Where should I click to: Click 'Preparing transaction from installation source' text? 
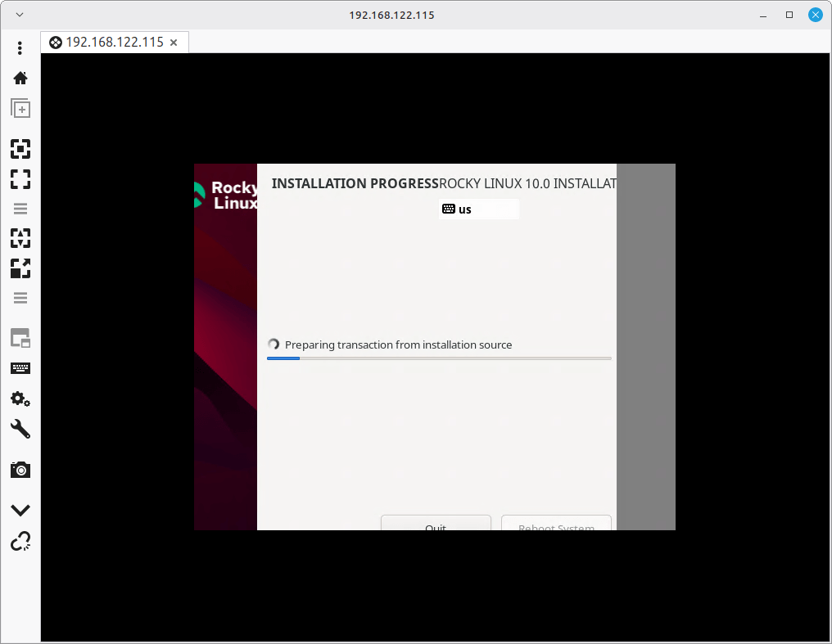[398, 345]
